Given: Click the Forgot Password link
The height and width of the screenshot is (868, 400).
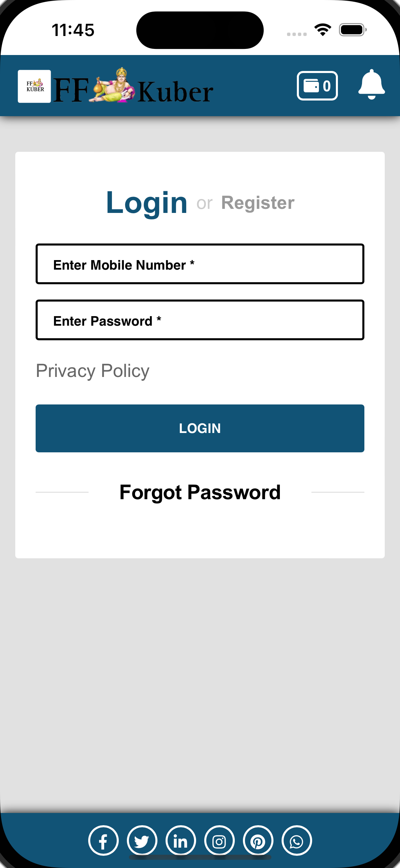Looking at the screenshot, I should pyautogui.click(x=200, y=492).
